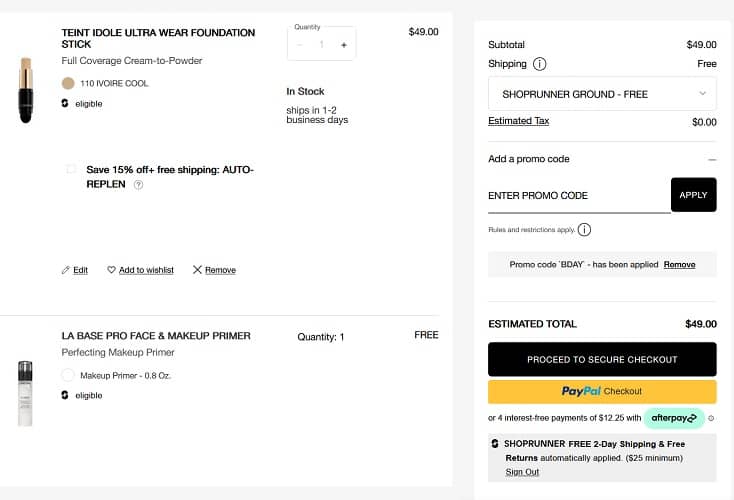734x500 pixels.
Task: Click the Estimated Tax link
Action: 518,121
